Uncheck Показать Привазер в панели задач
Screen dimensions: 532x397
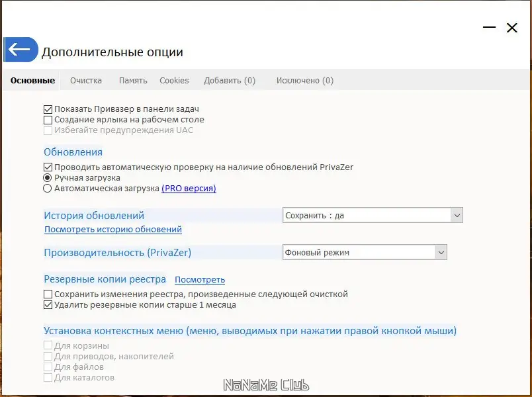[x=48, y=109]
